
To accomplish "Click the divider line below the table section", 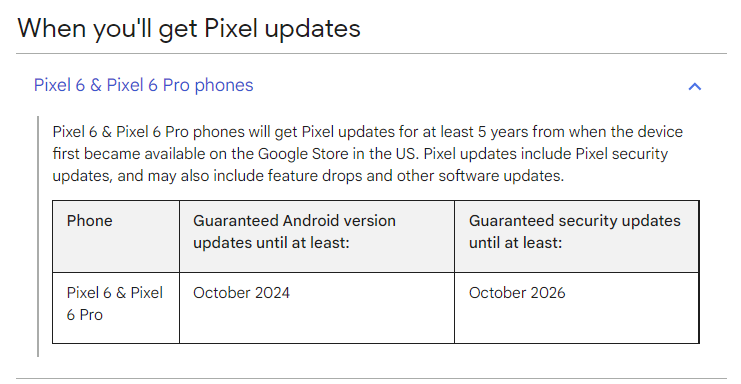I will coord(371,378).
